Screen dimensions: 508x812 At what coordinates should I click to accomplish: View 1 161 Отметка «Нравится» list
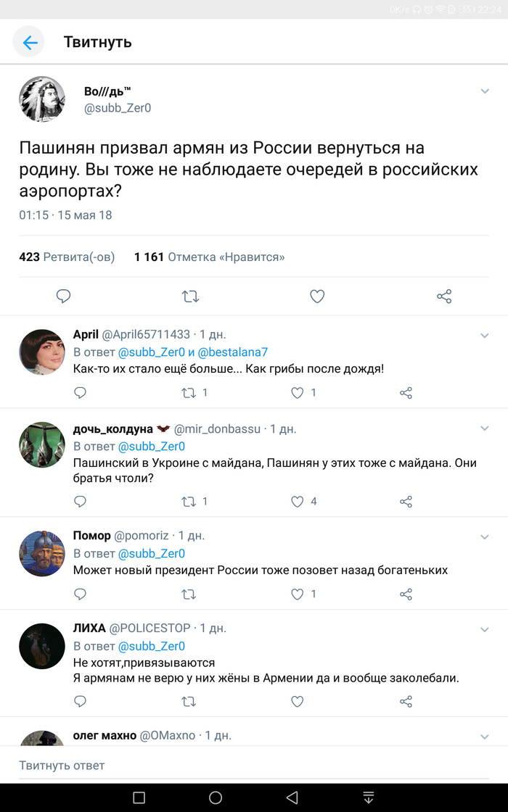click(x=210, y=257)
